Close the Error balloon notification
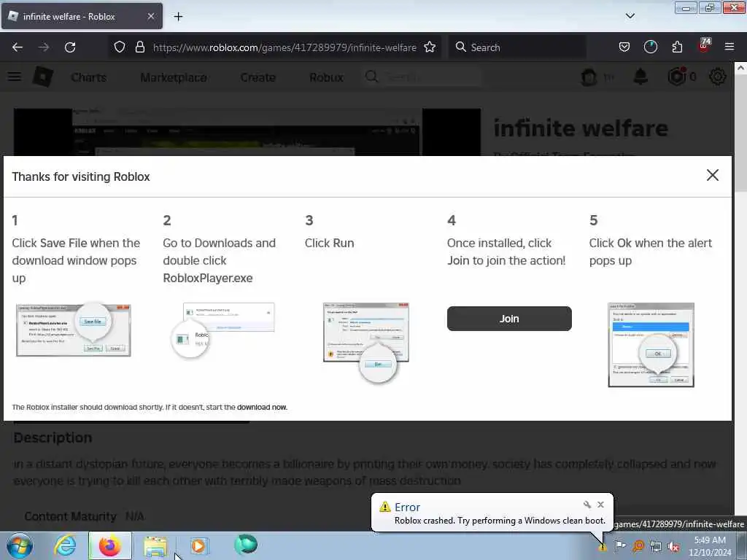Viewport: 747px width, 560px height. click(x=601, y=505)
